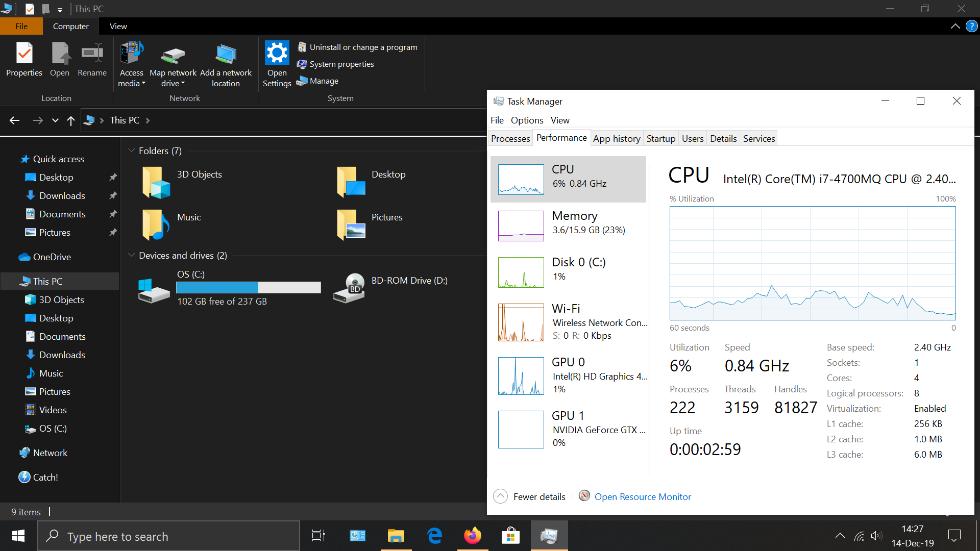This screenshot has width=980, height=551.
Task: Switch to the Startup tab
Action: pos(660,138)
